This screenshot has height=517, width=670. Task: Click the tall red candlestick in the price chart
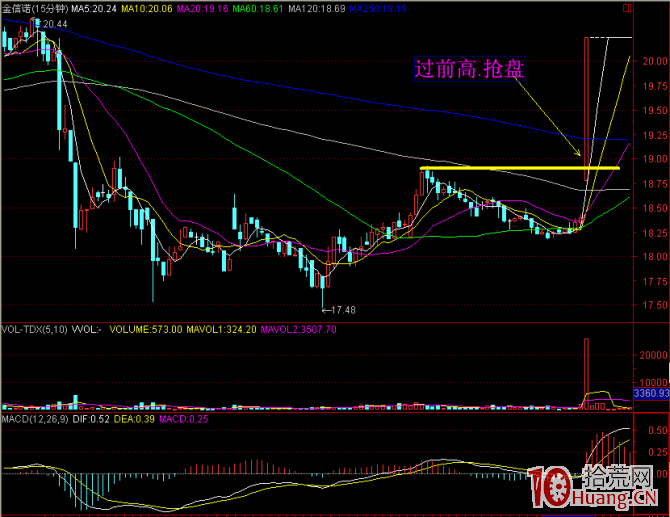click(587, 109)
